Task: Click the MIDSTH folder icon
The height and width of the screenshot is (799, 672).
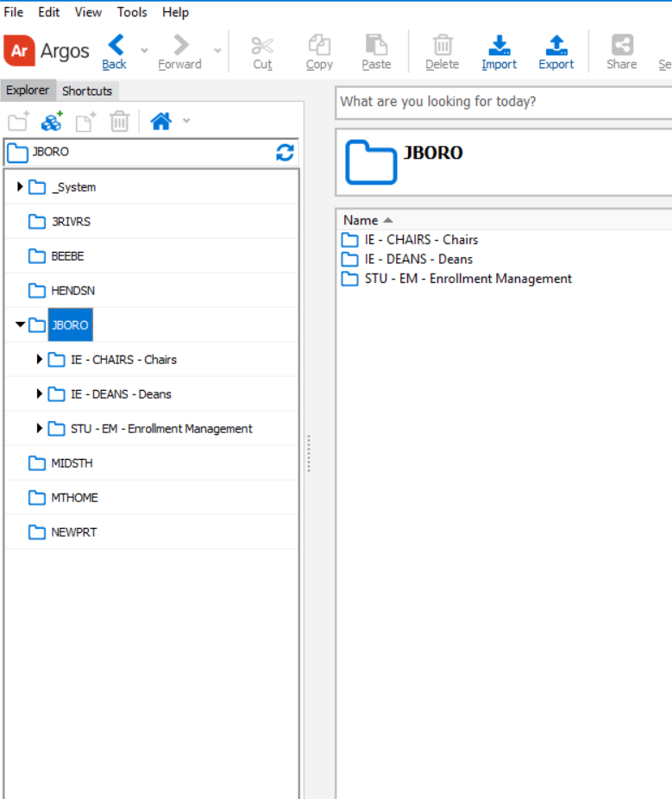Action: click(37, 462)
